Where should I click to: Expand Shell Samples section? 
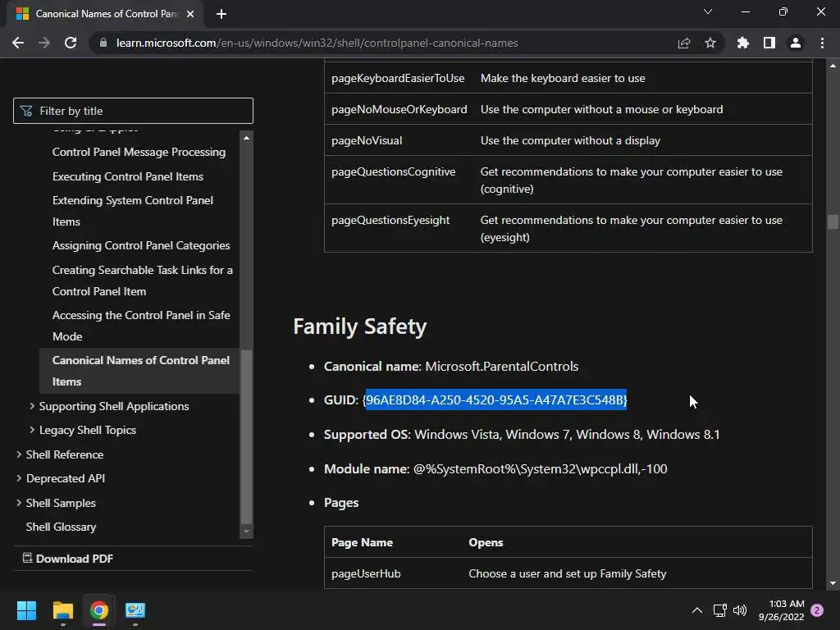pos(19,503)
